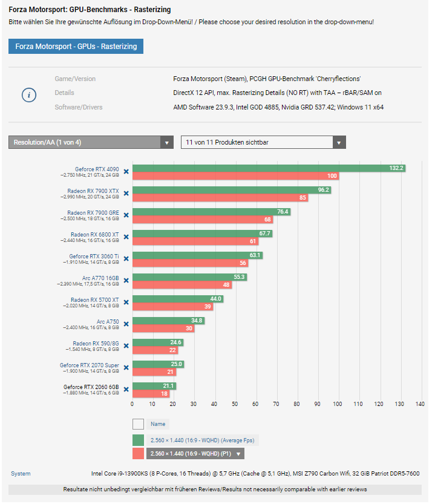Viewport: 435px width, 504px height.
Task: Remove Radeon RX 7900 XTX with X icon
Action: pyautogui.click(x=126, y=194)
